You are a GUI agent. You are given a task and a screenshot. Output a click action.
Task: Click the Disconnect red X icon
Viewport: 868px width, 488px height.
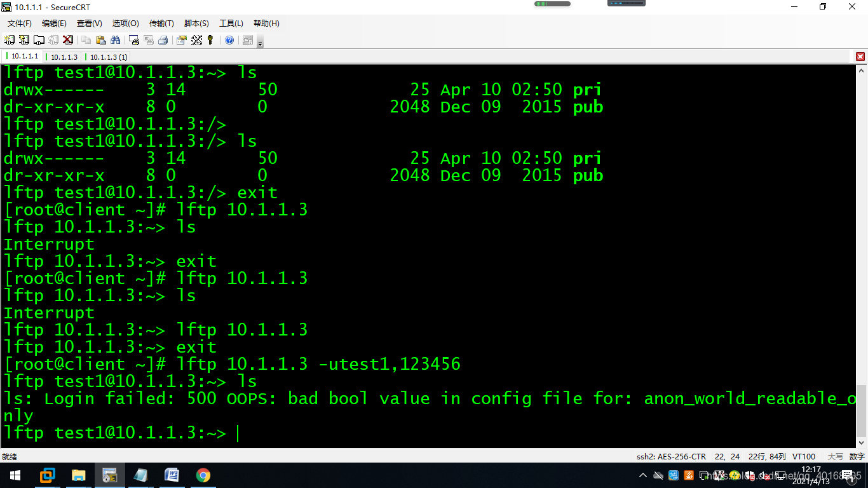[68, 40]
